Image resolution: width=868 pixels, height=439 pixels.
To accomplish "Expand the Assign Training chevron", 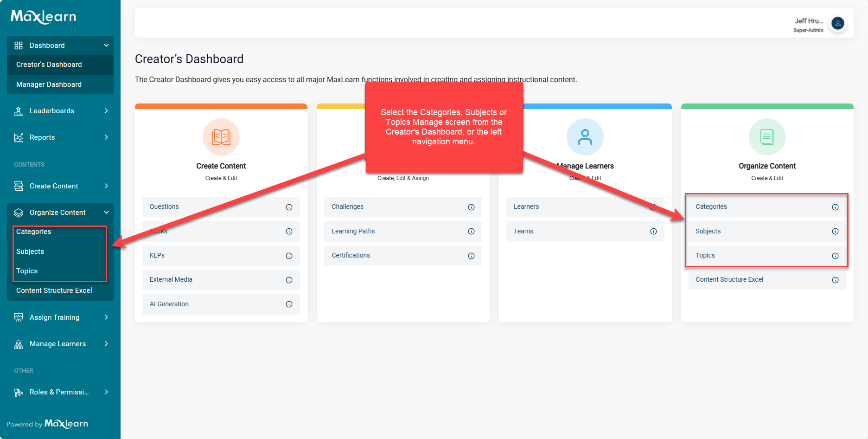I will 106,317.
